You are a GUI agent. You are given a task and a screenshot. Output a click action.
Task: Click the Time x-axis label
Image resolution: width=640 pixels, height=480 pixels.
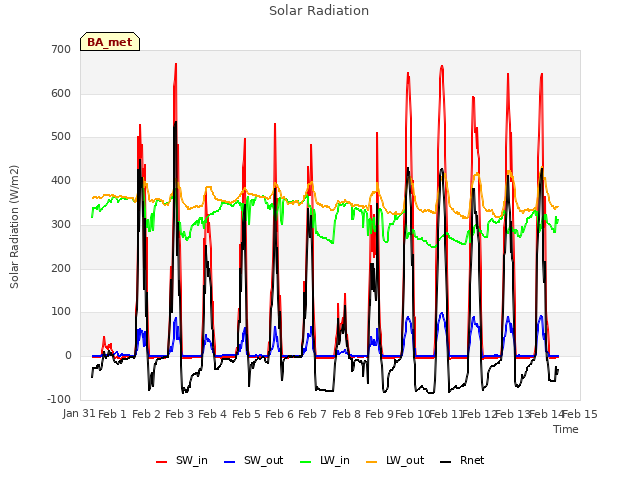click(566, 429)
